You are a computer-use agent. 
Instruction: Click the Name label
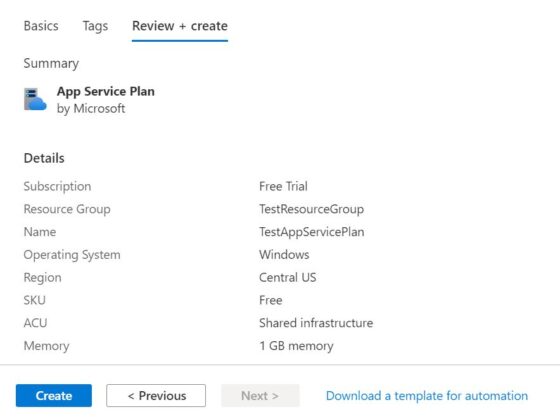click(40, 232)
